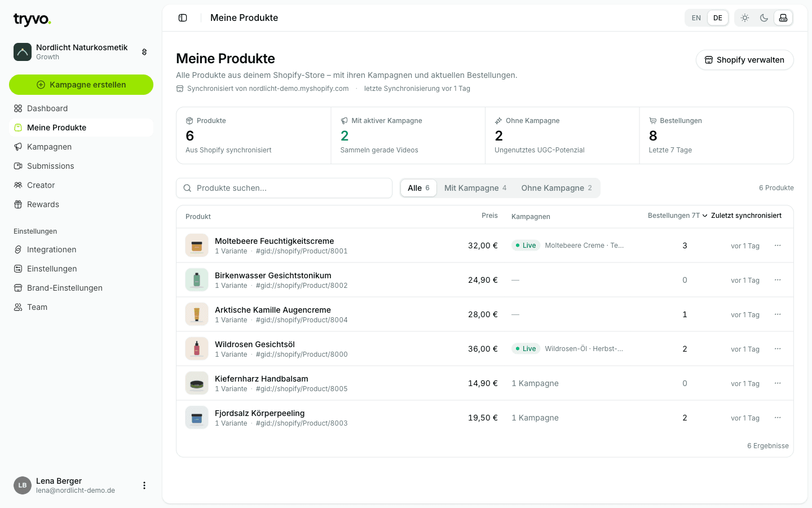Toggle the sidebar panel icon
Screen dimensions: 812x508
pos(183,18)
